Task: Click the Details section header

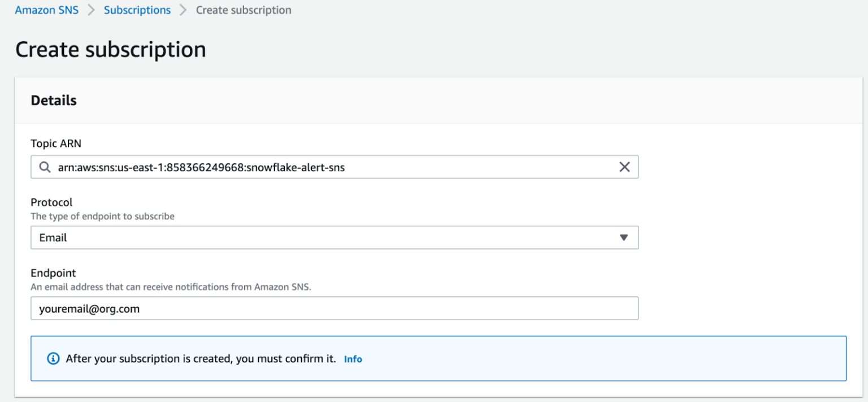Action: pos(54,100)
